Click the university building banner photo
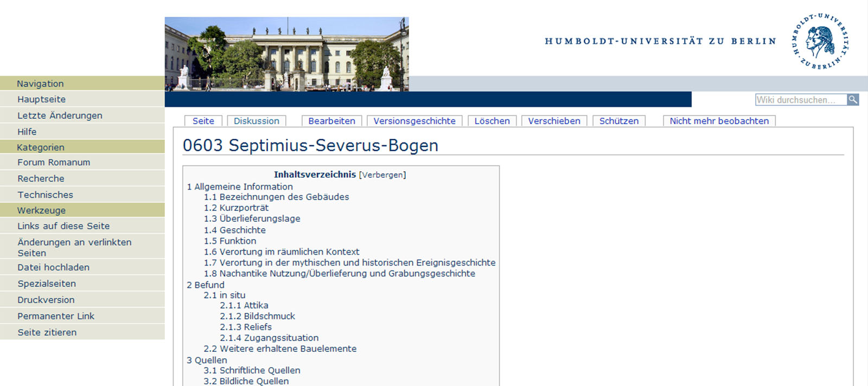 pyautogui.click(x=287, y=54)
